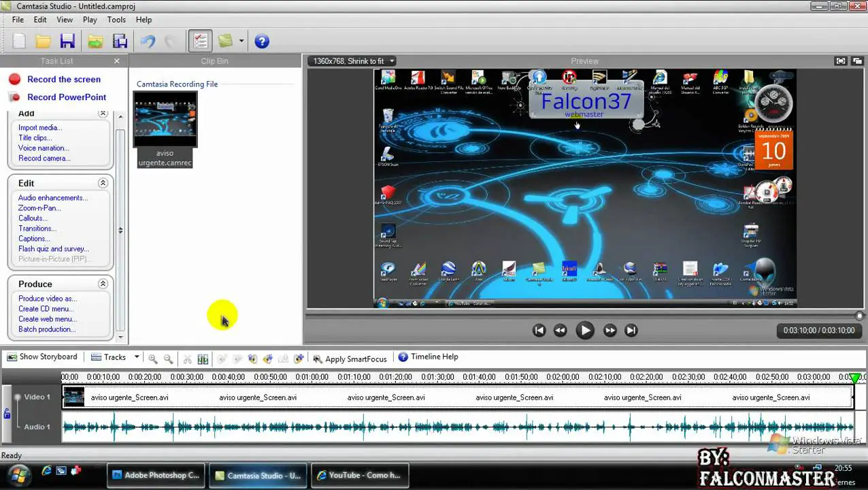Play the preview video
The width and height of the screenshot is (868, 490).
(x=584, y=330)
